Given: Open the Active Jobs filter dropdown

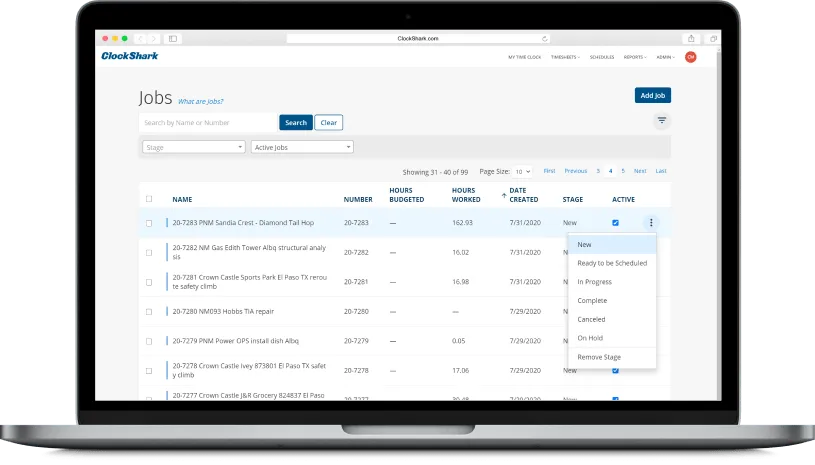Looking at the screenshot, I should point(302,147).
